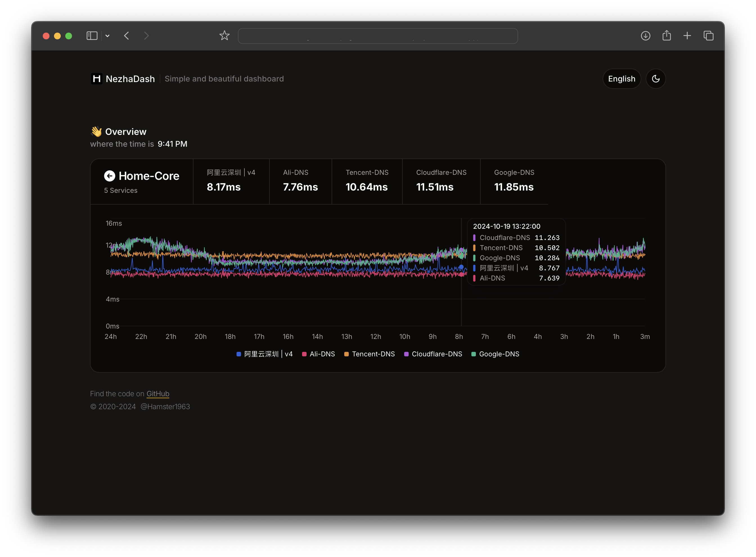Click the share icon in toolbar
Screen dimensions: 756x557
coord(666,36)
